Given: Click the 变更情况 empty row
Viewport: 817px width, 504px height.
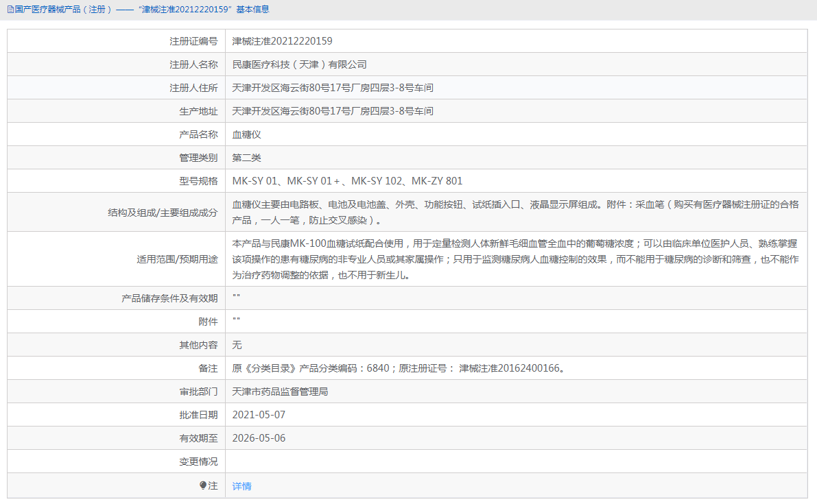Looking at the screenshot, I should 480,461.
